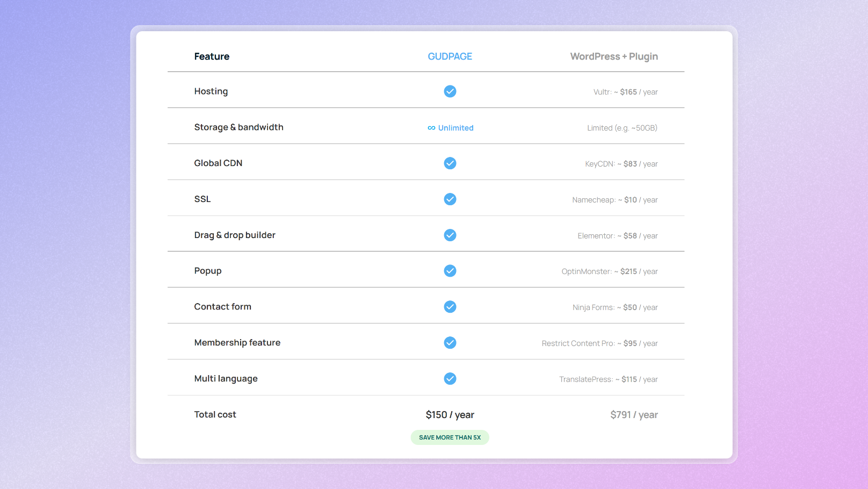The image size is (868, 489).
Task: Click the GUDPAGE column header
Action: [x=450, y=56]
